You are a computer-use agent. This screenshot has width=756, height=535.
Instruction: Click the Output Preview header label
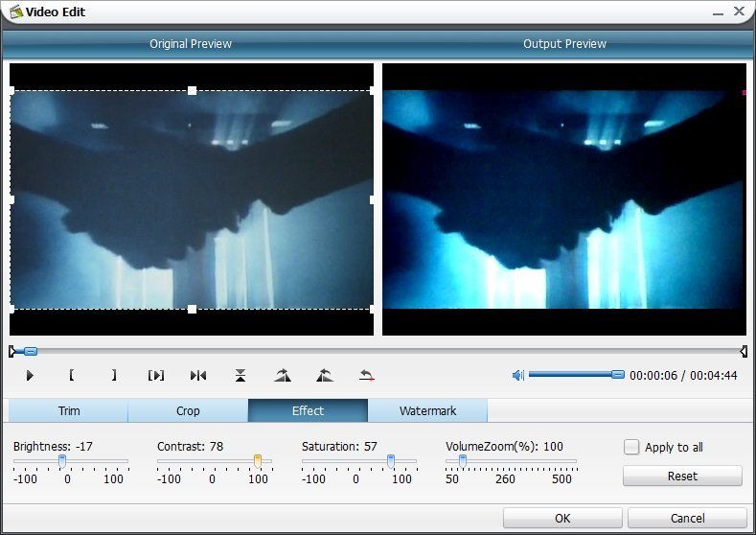564,44
